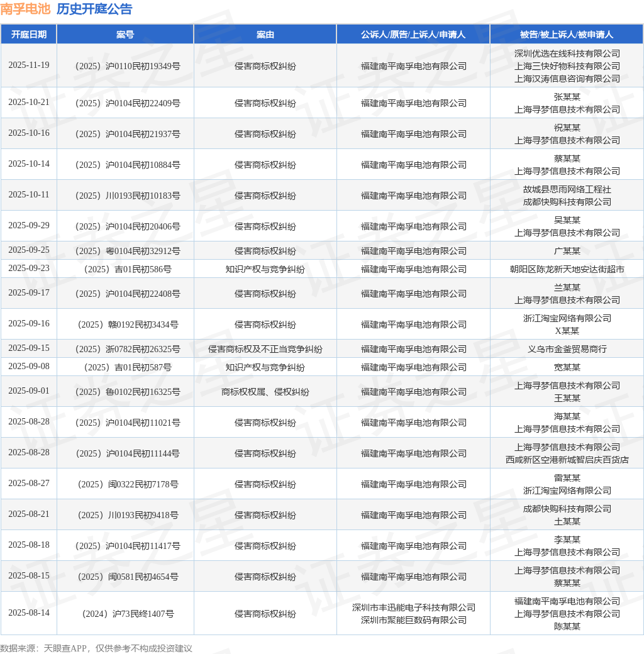Click defendant 祝某某

coord(567,128)
